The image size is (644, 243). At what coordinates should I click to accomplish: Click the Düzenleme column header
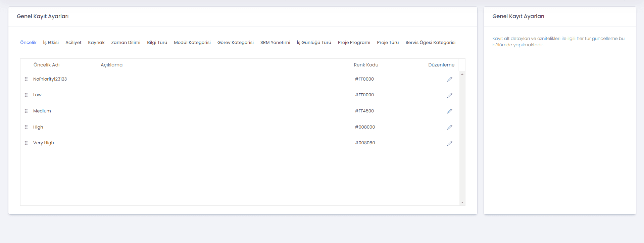click(441, 65)
